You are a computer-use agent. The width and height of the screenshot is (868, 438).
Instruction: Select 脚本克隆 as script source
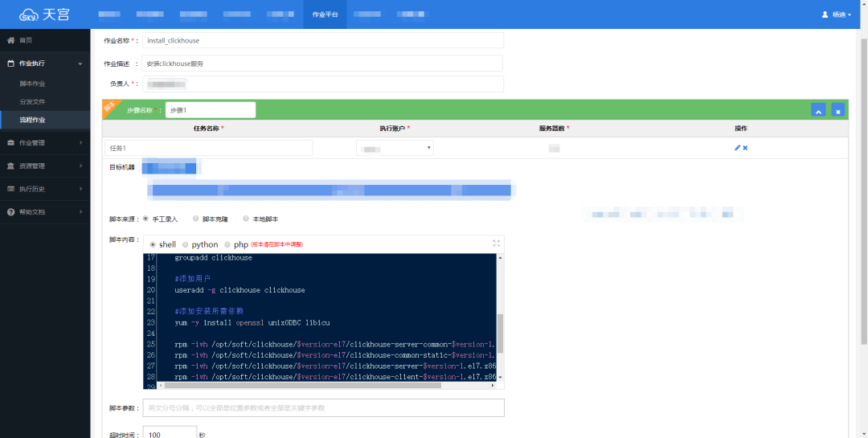[x=195, y=219]
